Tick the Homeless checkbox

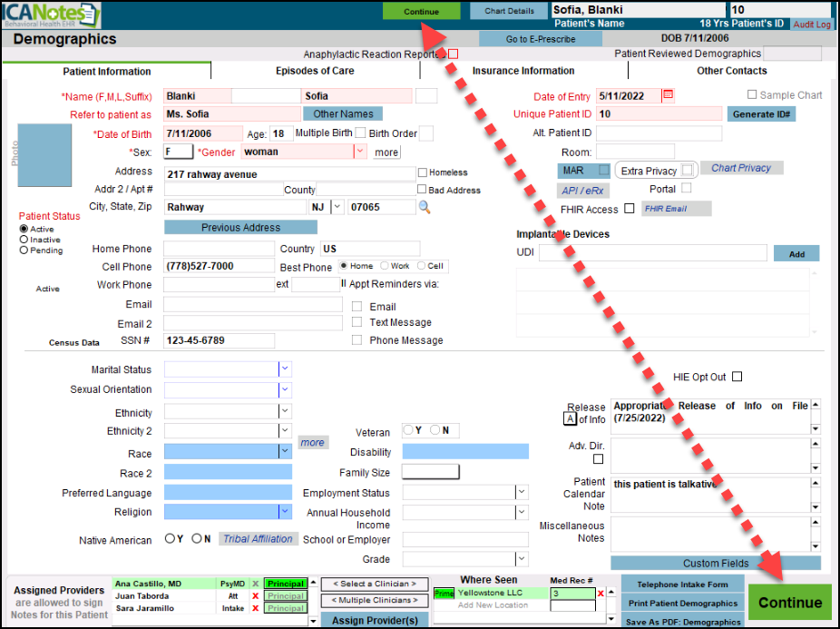click(x=423, y=172)
